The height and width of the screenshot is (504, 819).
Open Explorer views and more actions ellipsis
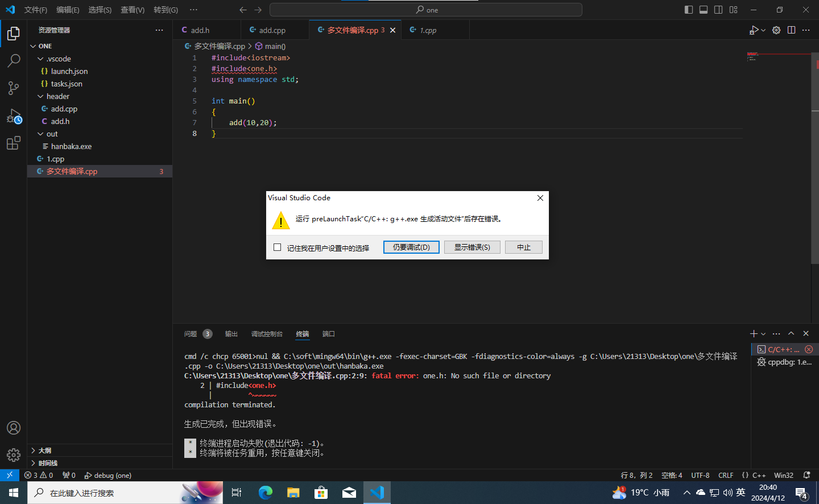159,30
